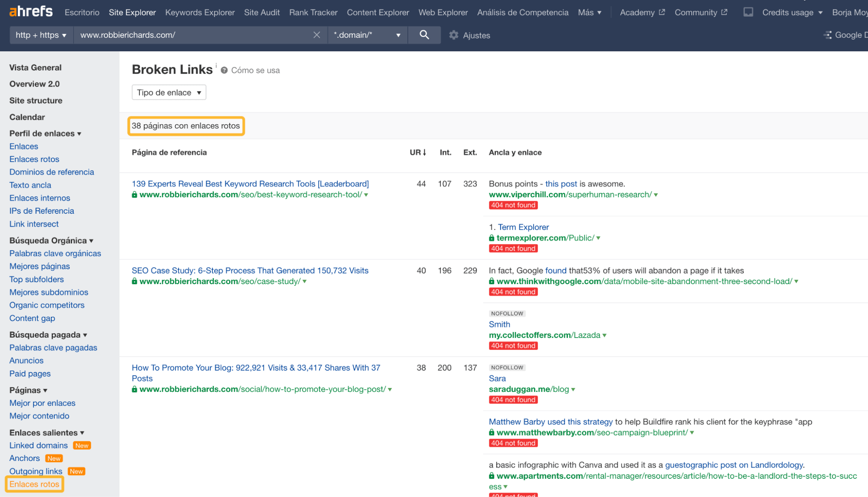Open the Tipo de enlace dropdown
The image size is (868, 497).
[x=168, y=92]
